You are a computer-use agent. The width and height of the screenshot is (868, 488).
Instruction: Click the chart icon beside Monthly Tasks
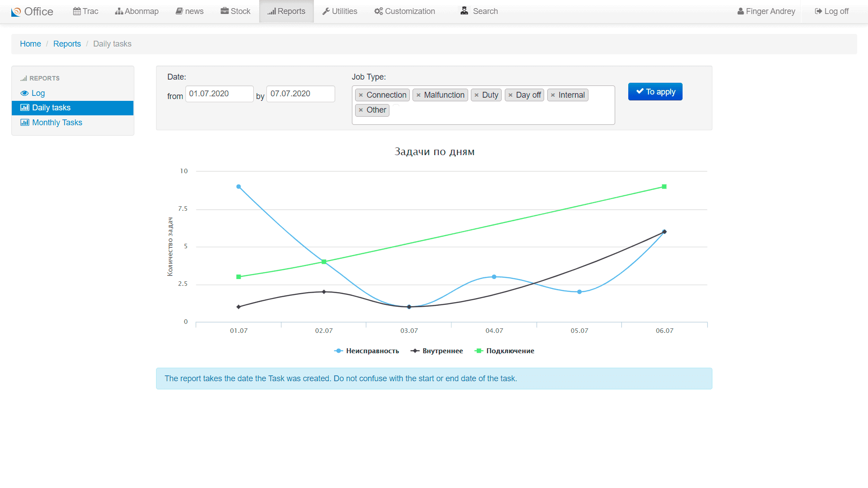point(25,123)
